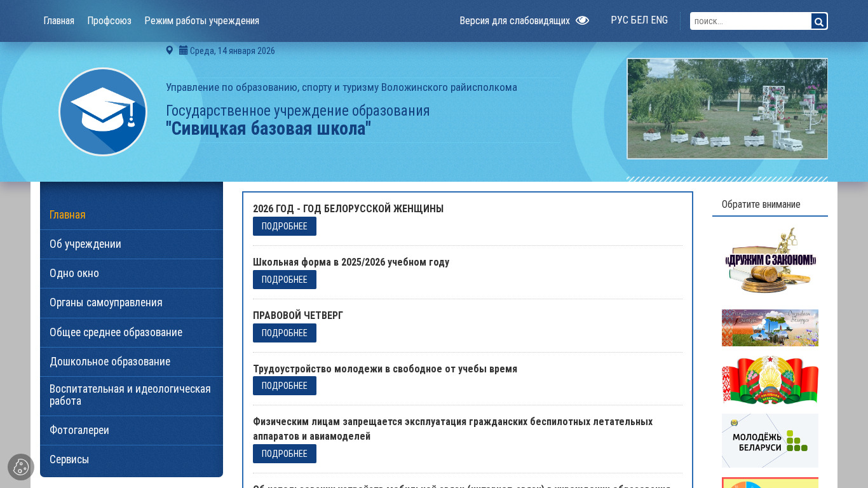
Task: Open the Belarus landscape banner with flowers
Action: pos(770,328)
